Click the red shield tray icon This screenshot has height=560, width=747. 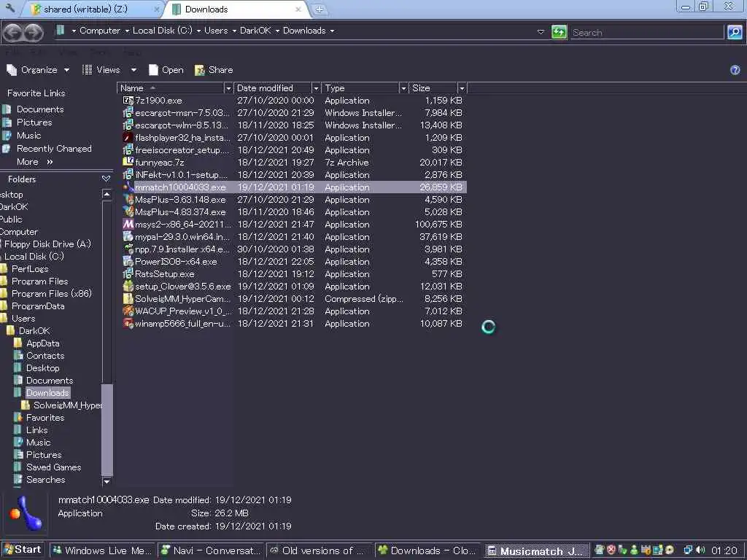611,551
